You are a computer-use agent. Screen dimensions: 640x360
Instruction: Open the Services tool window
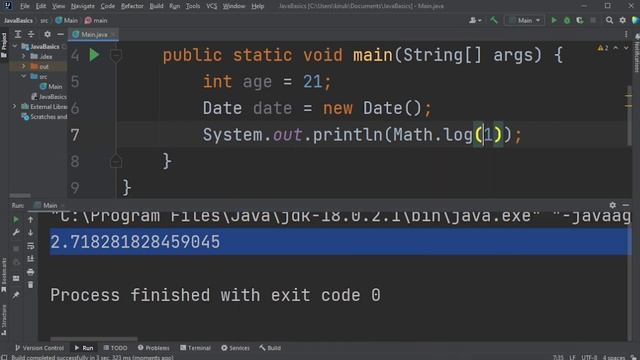pyautogui.click(x=236, y=348)
